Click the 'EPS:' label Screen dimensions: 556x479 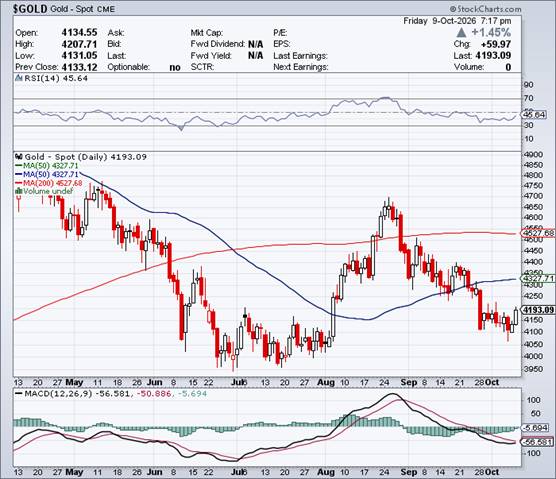[x=282, y=44]
